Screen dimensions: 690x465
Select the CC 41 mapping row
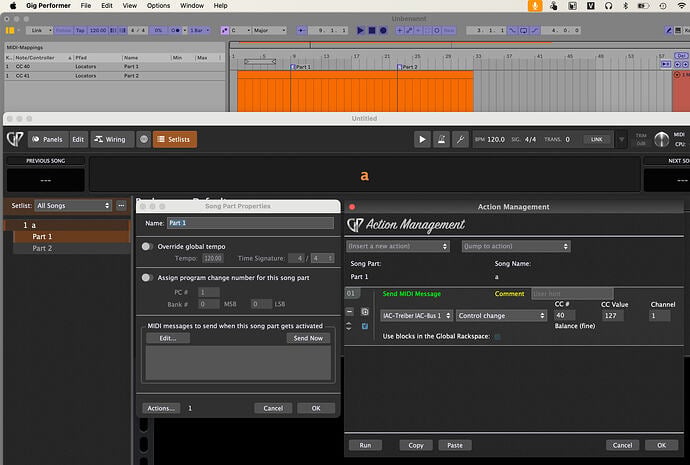[114, 76]
